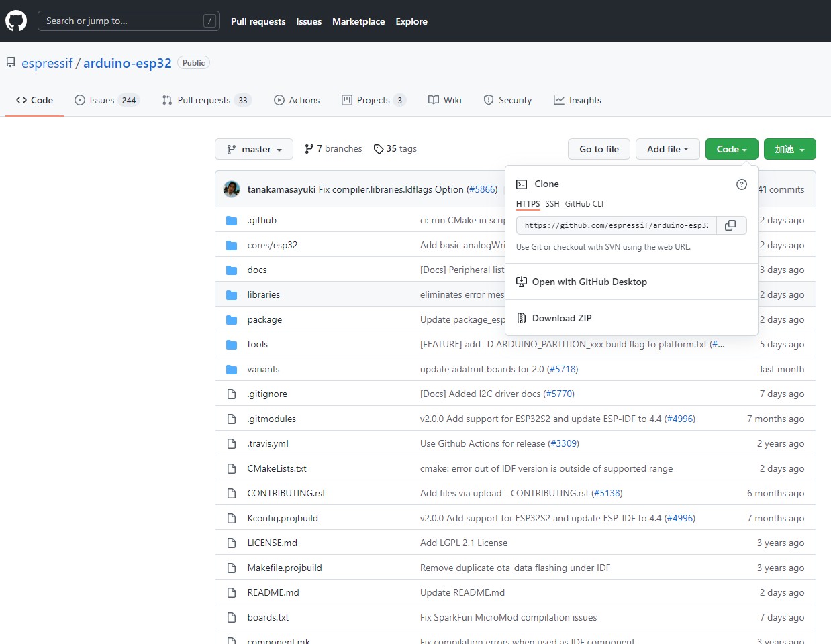
Task: Open the #5138 link in CONTRIBUTING.rst row
Action: pyautogui.click(x=607, y=494)
